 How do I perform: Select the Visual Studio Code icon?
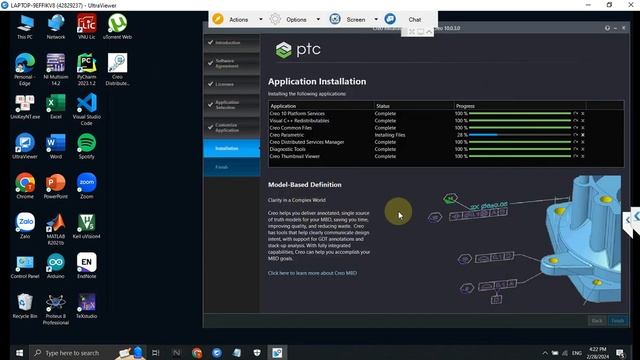(87, 109)
